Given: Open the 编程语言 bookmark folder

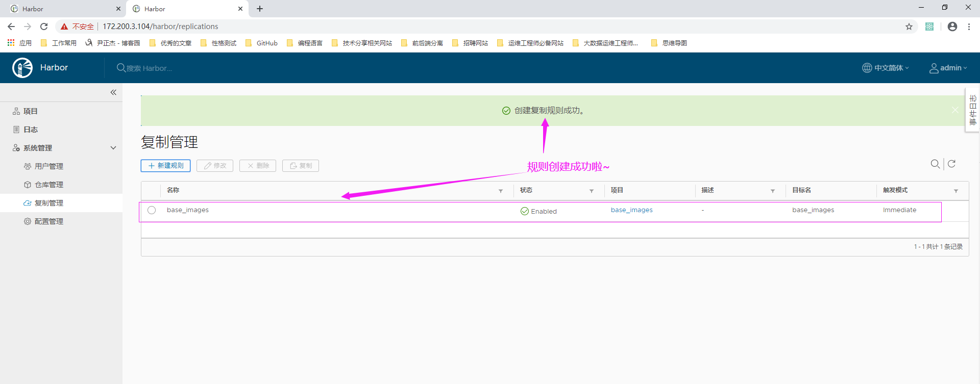Looking at the screenshot, I should [305, 43].
